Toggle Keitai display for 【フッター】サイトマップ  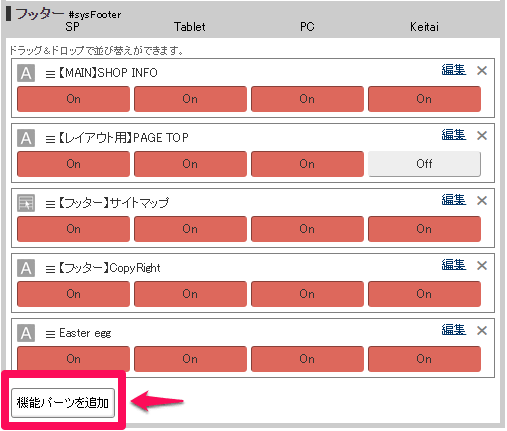424,229
